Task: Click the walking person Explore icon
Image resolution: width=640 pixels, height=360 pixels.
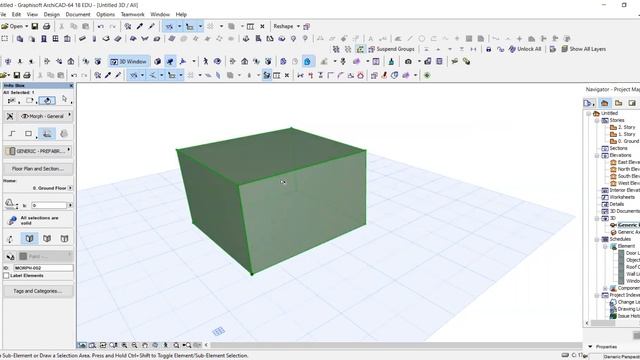Action: click(206, 62)
